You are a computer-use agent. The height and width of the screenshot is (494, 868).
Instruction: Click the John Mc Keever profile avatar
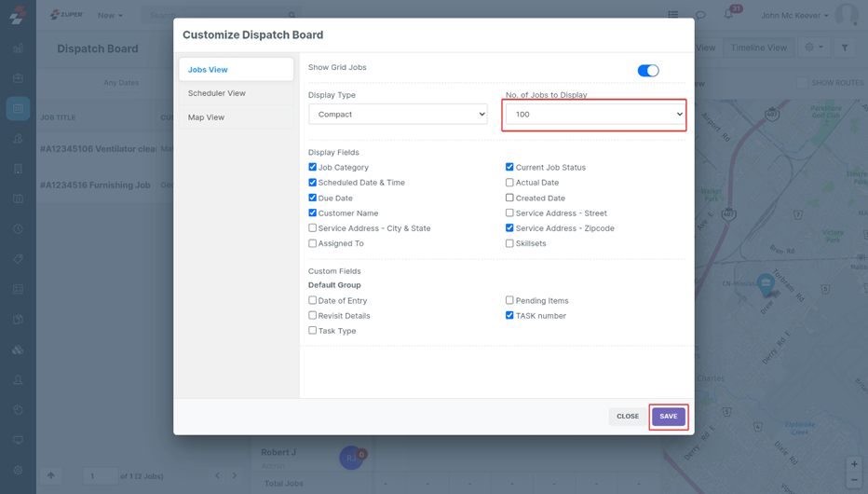[x=846, y=15]
